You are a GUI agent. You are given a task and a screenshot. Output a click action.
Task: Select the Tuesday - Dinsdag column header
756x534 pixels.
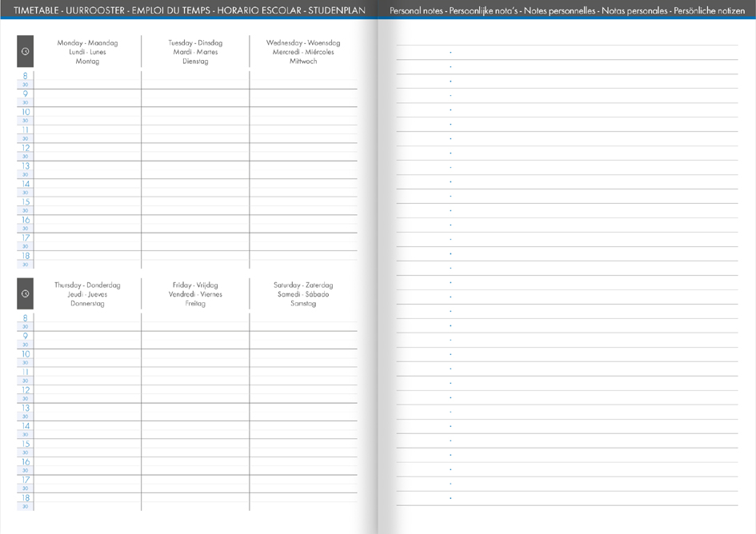[195, 52]
